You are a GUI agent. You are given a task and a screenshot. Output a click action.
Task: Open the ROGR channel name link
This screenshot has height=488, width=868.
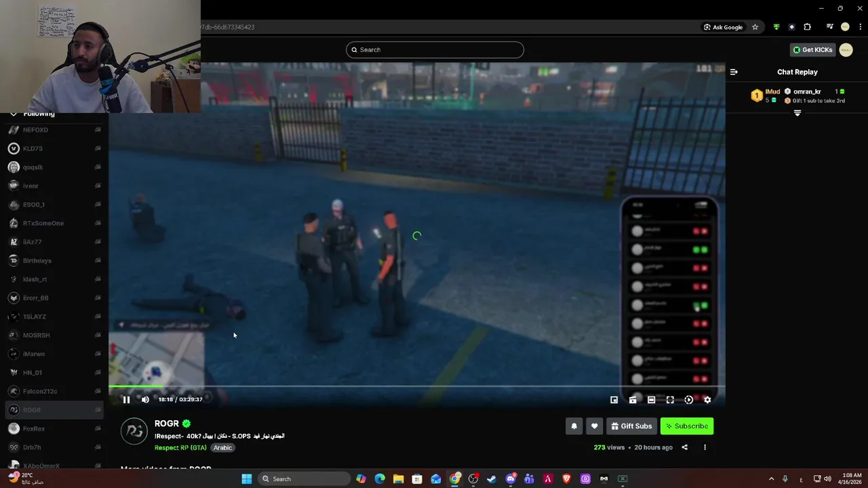tap(167, 424)
